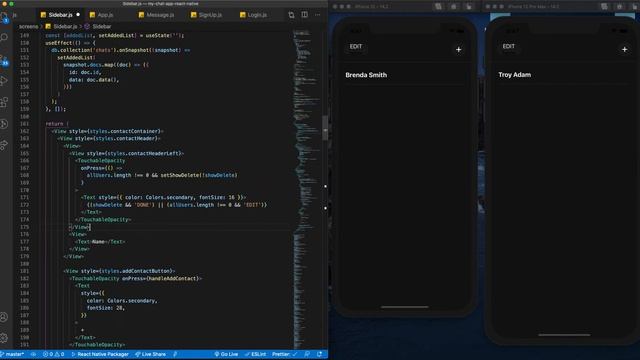
Task: Click the 'return (' code on line 161
Action: pos(57,124)
